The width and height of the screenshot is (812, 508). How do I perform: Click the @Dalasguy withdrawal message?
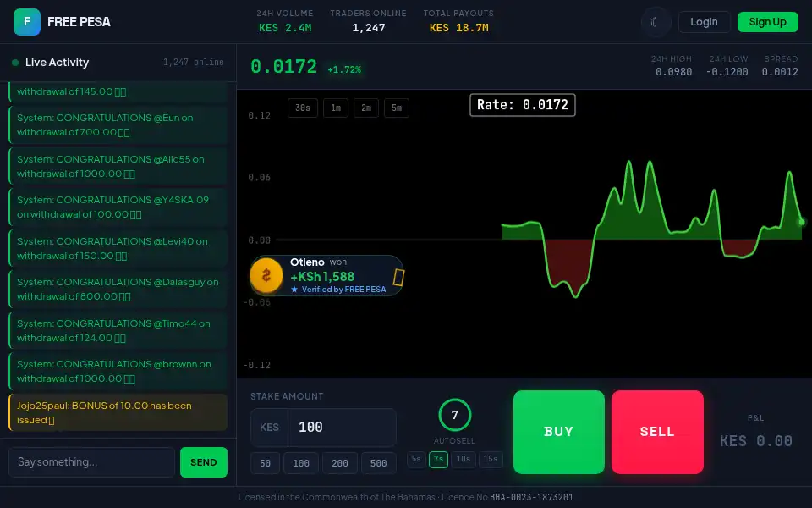pos(118,290)
